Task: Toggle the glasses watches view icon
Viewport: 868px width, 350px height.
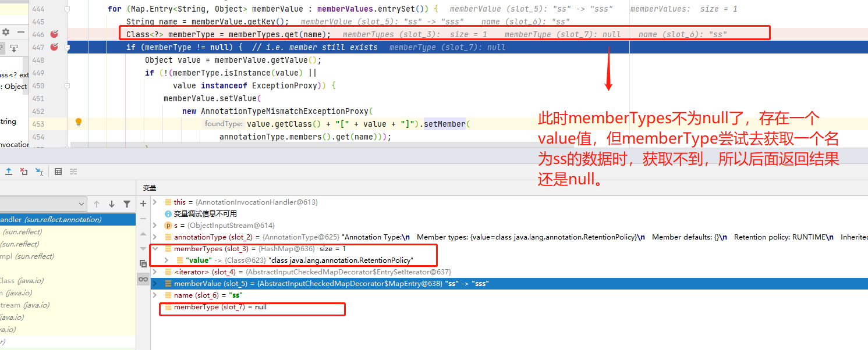Action: (143, 280)
